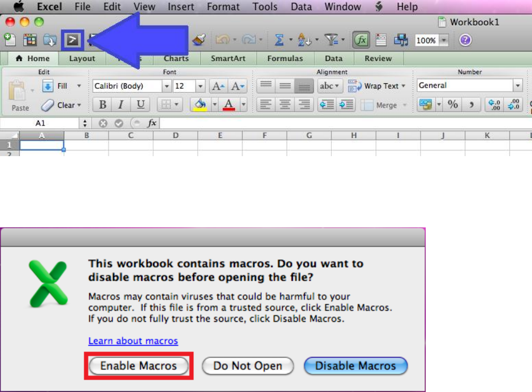Toggle Underline formatting
The height and width of the screenshot is (392, 532).
140,105
